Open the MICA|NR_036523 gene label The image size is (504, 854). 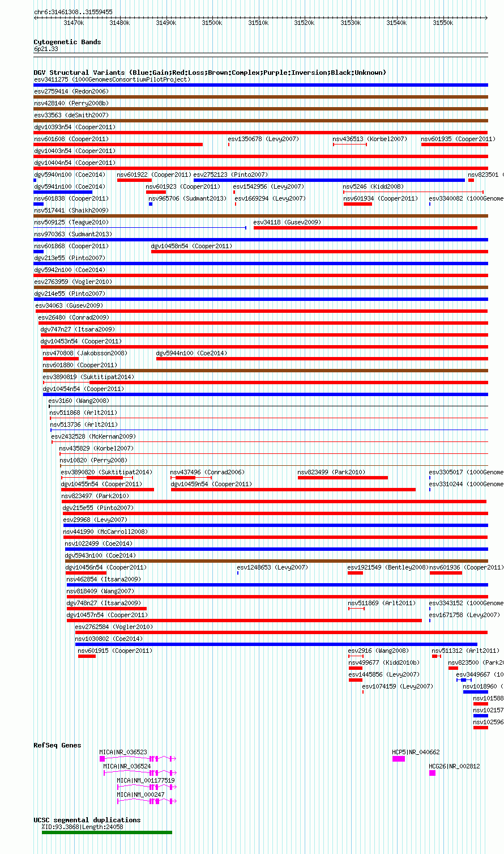click(x=123, y=752)
